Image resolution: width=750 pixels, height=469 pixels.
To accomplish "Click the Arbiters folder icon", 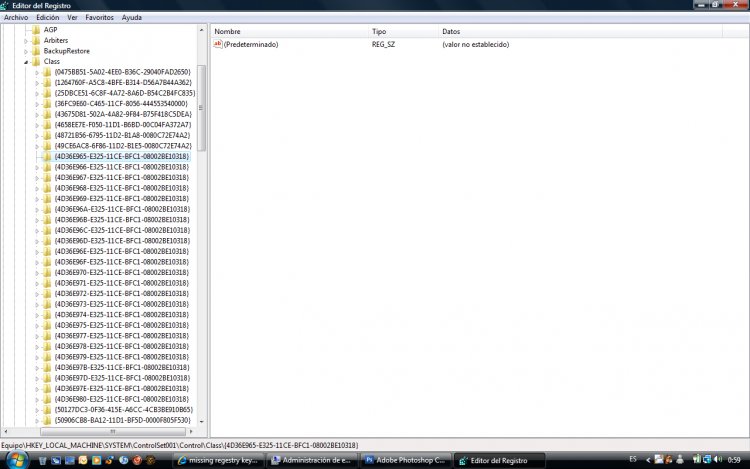I will (x=35, y=41).
